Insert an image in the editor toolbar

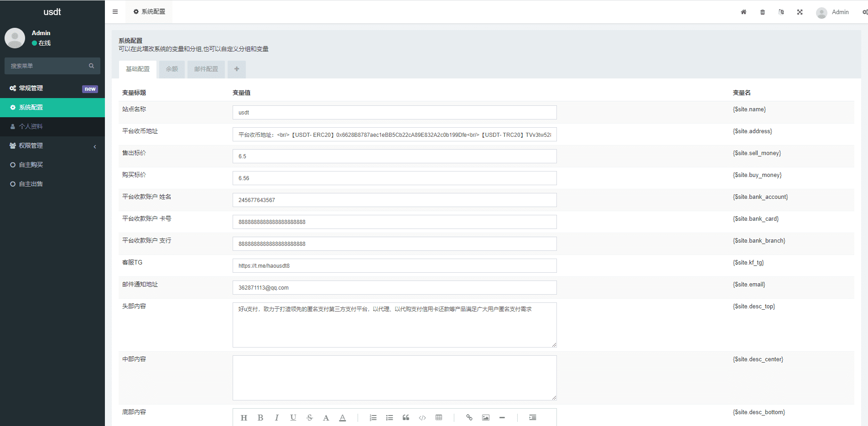(x=486, y=418)
